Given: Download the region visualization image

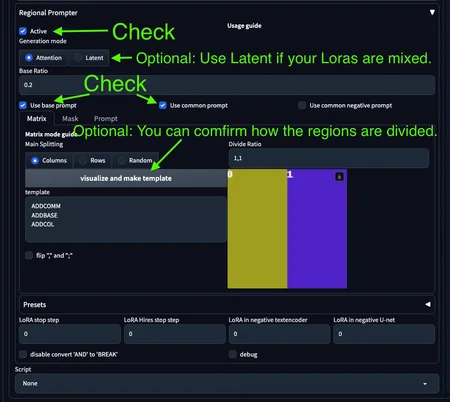Looking at the screenshot, I should 339,177.
